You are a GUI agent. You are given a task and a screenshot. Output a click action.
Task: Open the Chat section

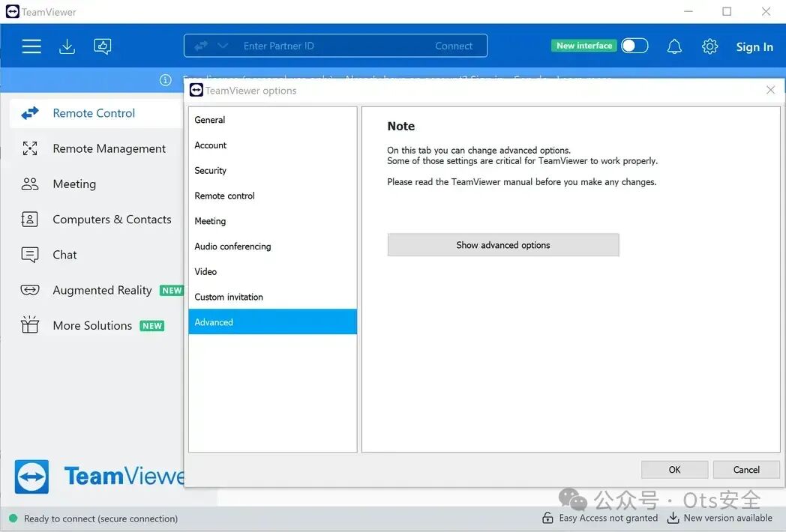[97, 255]
